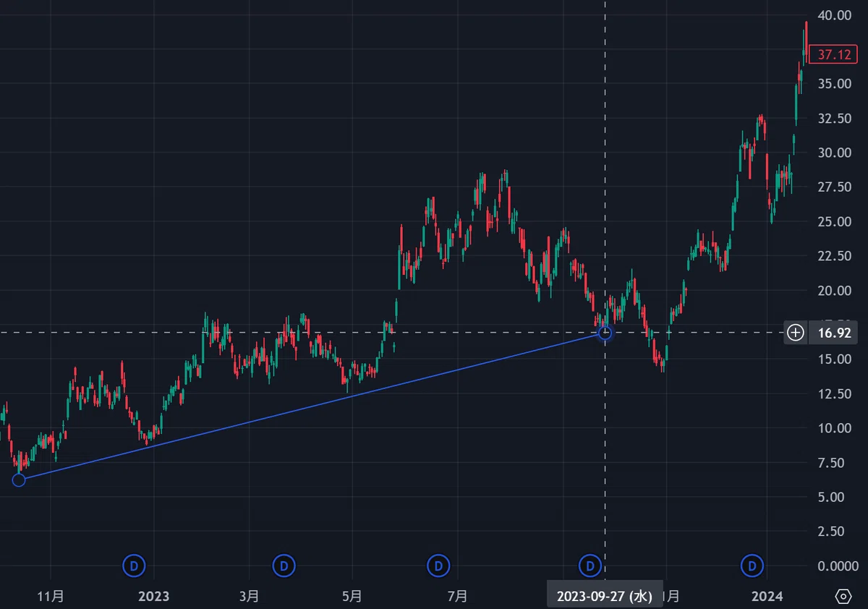Viewport: 868px width, 609px height.
Task: Open dividend marker D left of 7月
Action: pyautogui.click(x=438, y=565)
